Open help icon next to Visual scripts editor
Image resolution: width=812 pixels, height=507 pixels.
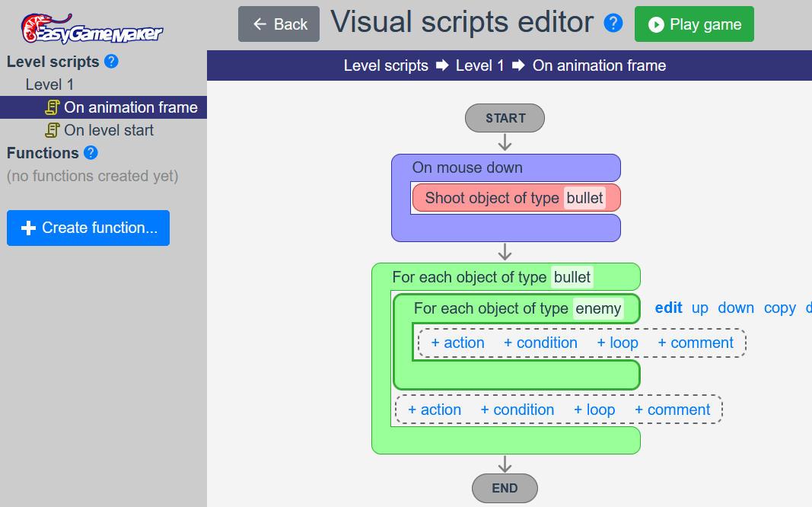click(x=613, y=24)
